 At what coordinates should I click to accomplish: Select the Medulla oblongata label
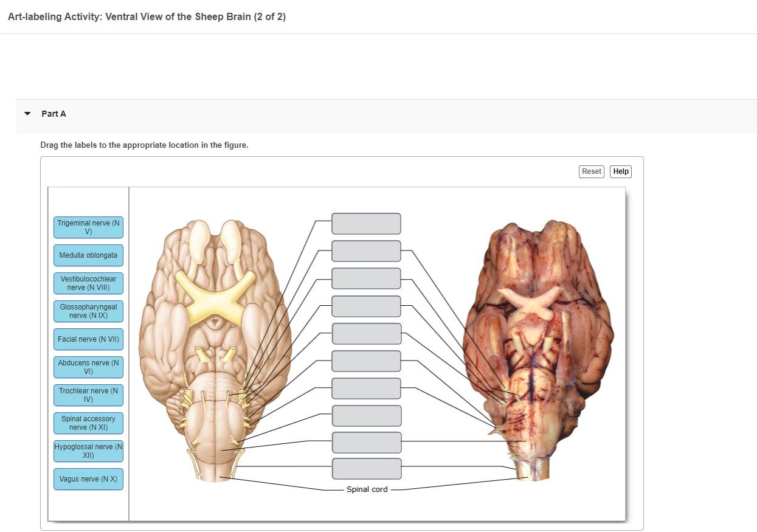click(x=88, y=255)
